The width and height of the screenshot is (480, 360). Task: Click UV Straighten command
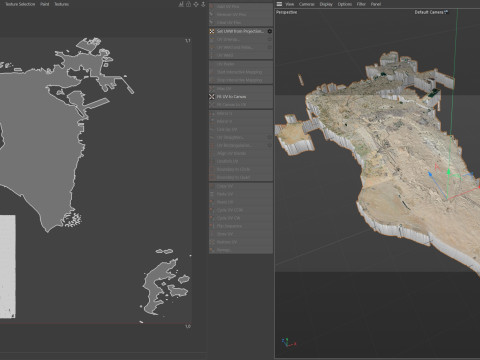coord(240,137)
